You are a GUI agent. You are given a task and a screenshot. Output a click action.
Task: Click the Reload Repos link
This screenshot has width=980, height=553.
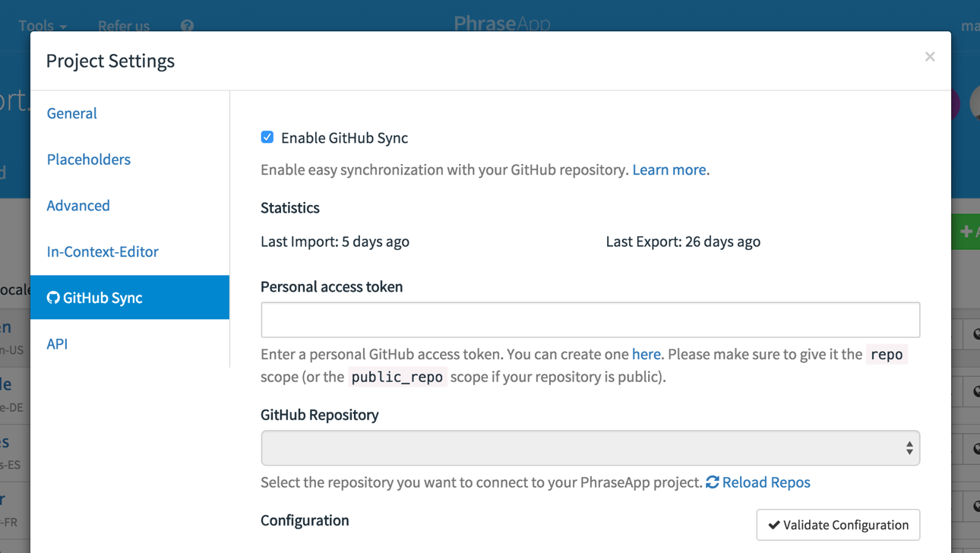[x=766, y=482]
